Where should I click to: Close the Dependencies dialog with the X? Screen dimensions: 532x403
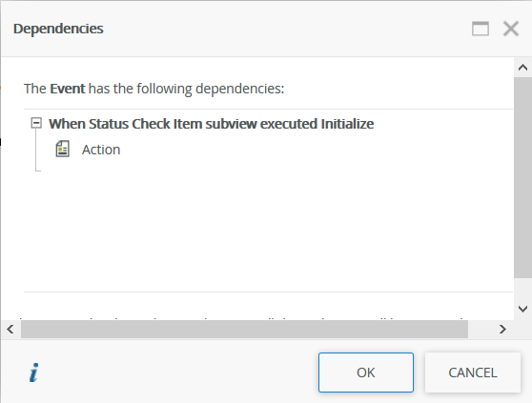point(511,29)
